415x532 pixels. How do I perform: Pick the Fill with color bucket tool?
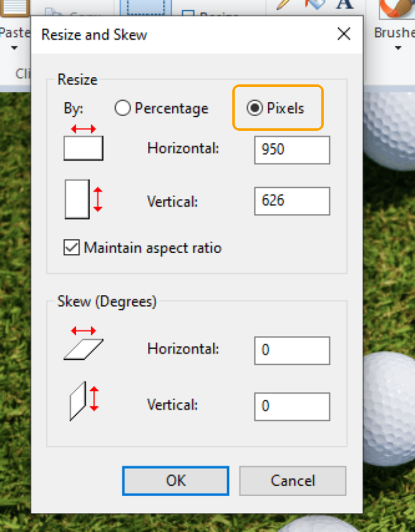coord(315,5)
